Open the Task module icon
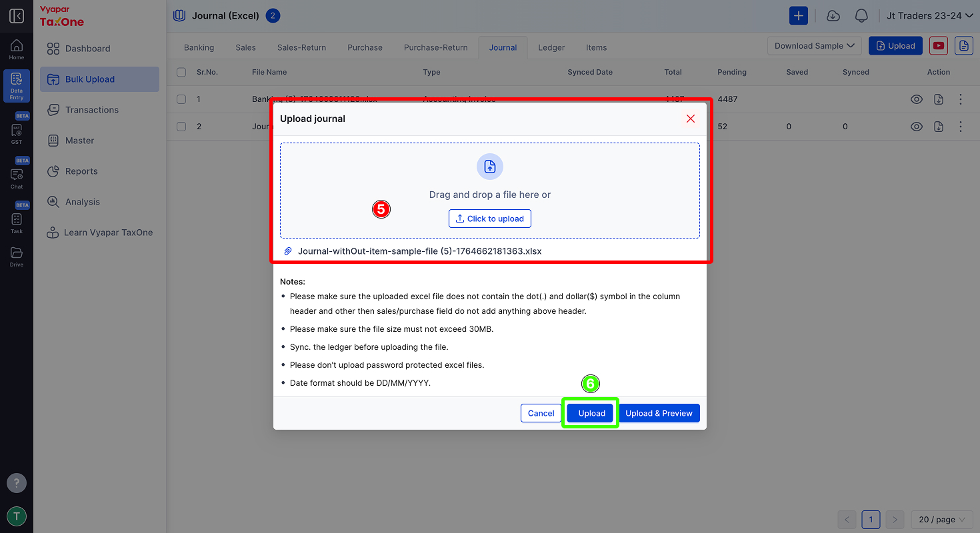 [17, 222]
